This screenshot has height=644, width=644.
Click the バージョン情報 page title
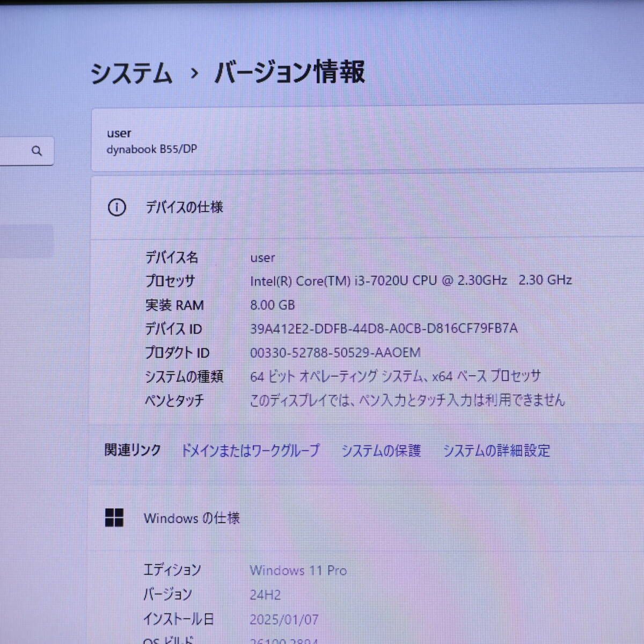290,73
